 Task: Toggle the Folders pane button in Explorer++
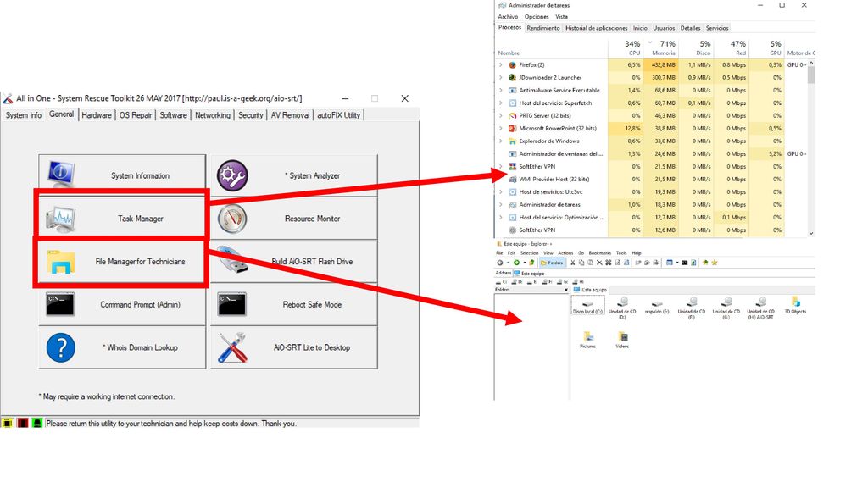click(552, 263)
